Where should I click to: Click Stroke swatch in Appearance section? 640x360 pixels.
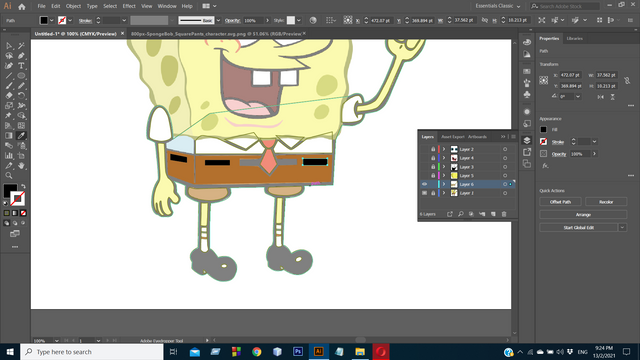point(543,142)
